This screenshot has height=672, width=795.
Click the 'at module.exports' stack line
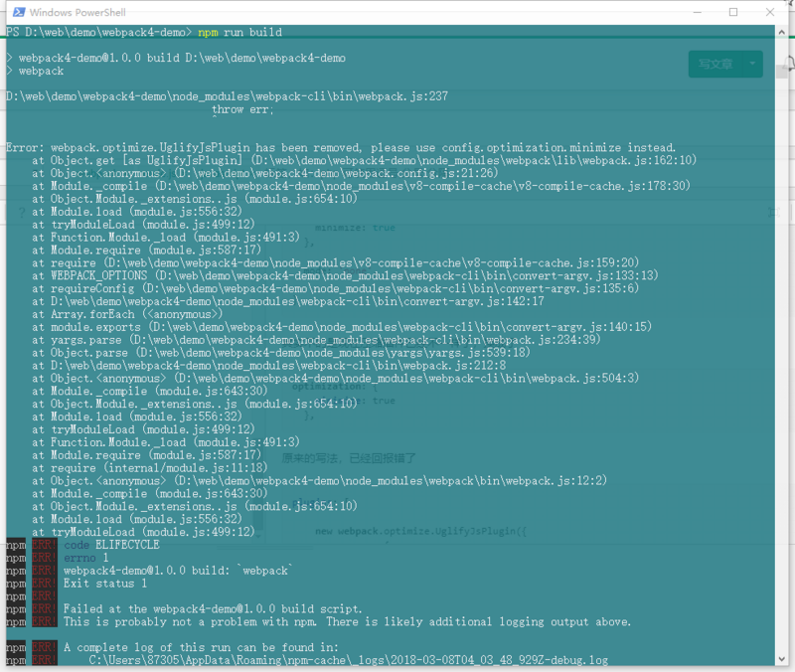tap(342, 327)
